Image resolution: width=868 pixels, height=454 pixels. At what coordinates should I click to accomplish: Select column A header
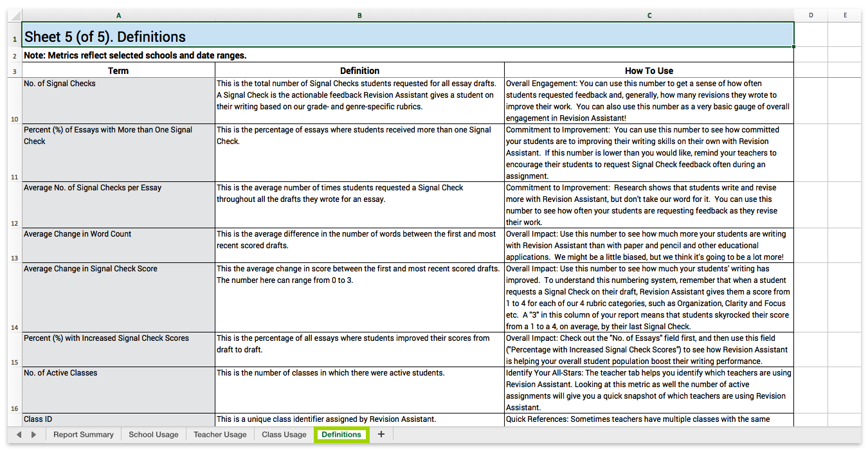point(118,15)
